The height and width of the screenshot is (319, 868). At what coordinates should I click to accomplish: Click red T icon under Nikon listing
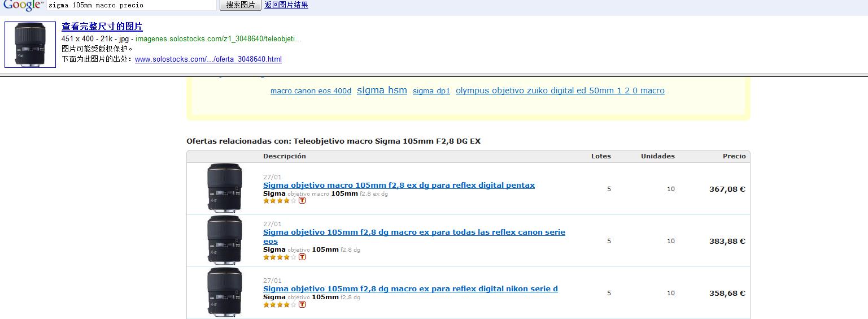(302, 304)
